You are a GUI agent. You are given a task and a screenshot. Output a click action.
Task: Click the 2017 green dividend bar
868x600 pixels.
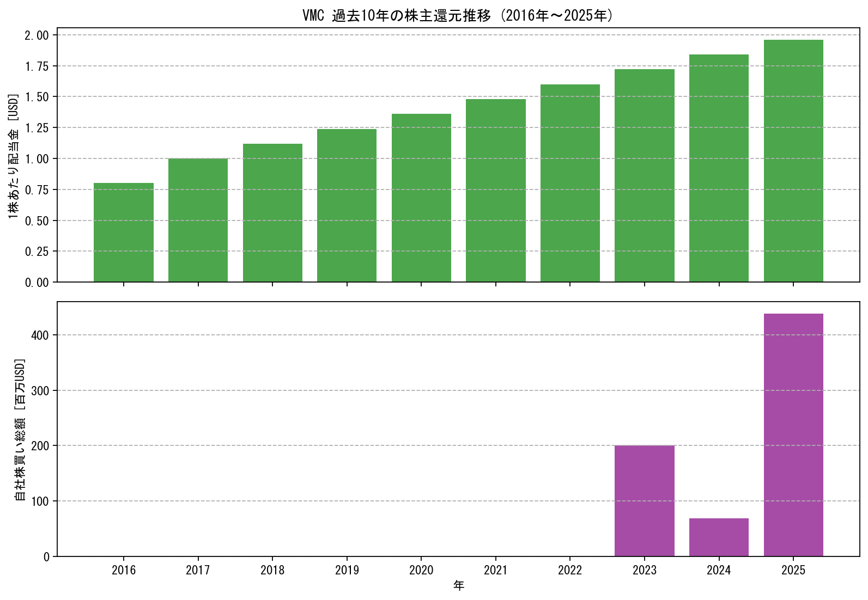(x=198, y=220)
